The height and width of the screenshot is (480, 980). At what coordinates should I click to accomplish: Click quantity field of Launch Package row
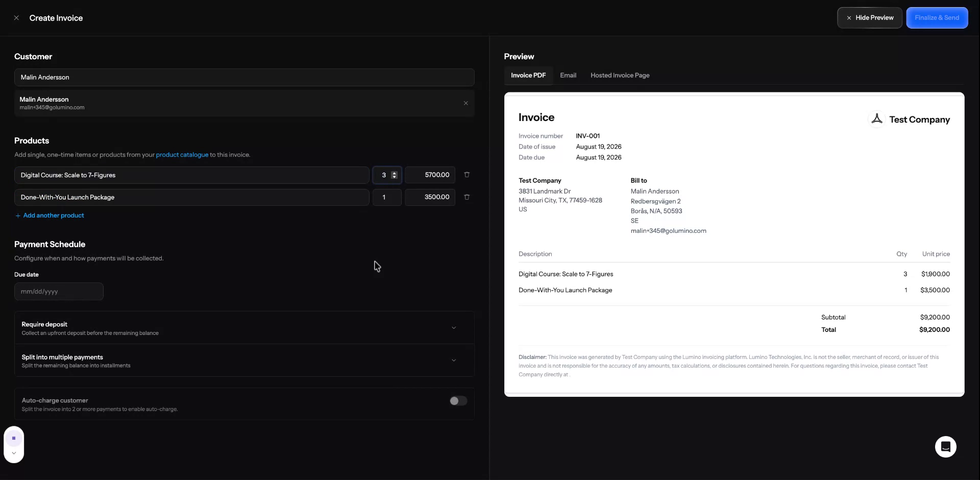click(x=387, y=197)
